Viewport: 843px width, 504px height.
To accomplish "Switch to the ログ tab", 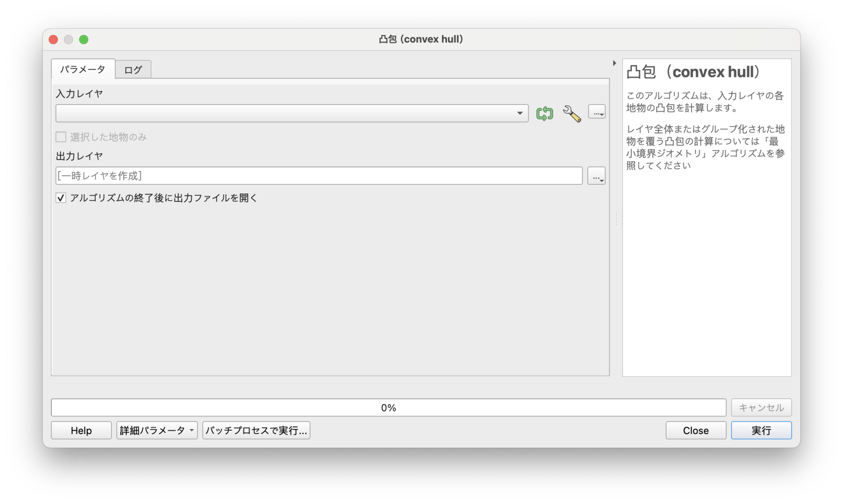I will 133,70.
